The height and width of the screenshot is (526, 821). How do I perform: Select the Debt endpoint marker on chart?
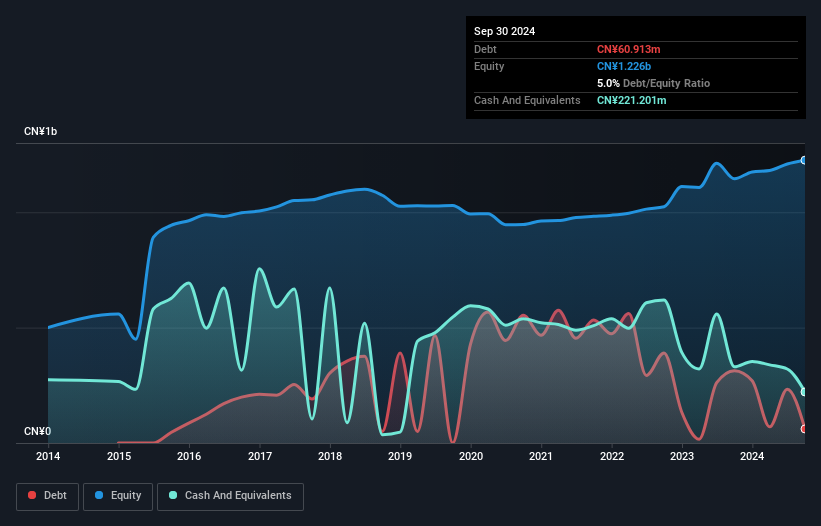pyautogui.click(x=804, y=429)
